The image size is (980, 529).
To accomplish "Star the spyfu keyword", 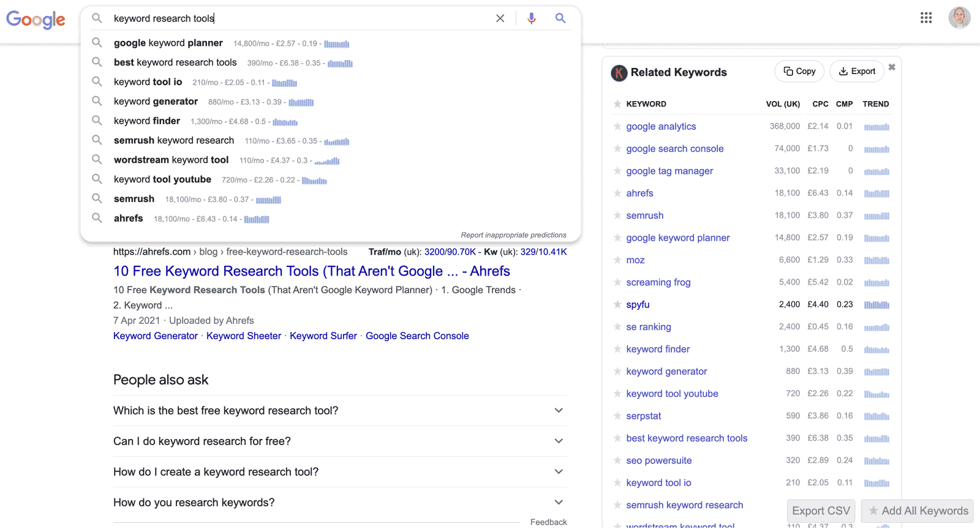I will coord(617,305).
